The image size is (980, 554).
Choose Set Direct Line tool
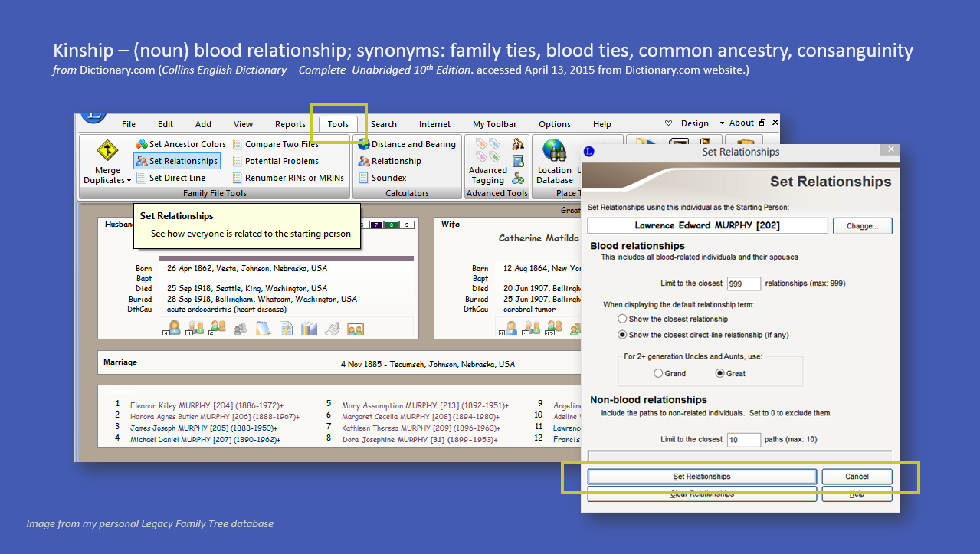(171, 178)
